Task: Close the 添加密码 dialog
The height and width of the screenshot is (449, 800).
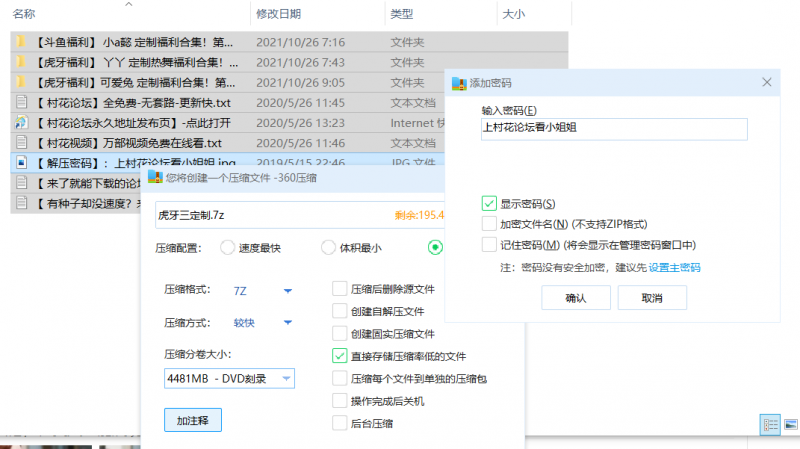Action: [768, 83]
